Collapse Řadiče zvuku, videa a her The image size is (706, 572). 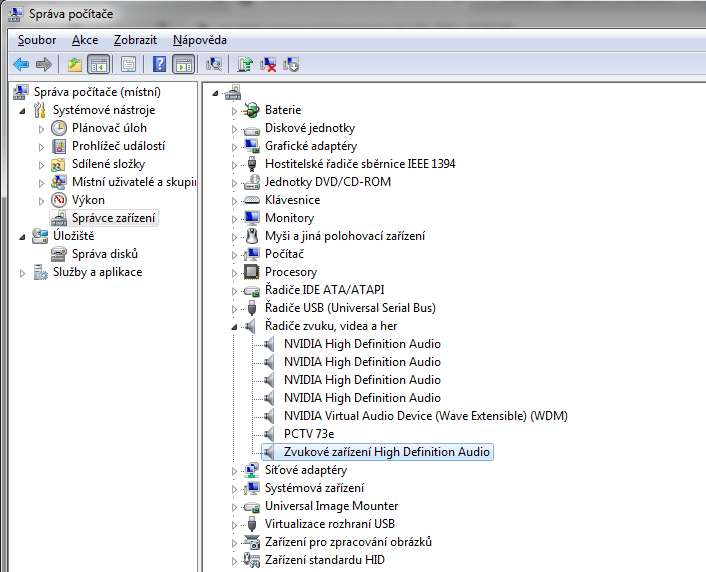(x=234, y=327)
